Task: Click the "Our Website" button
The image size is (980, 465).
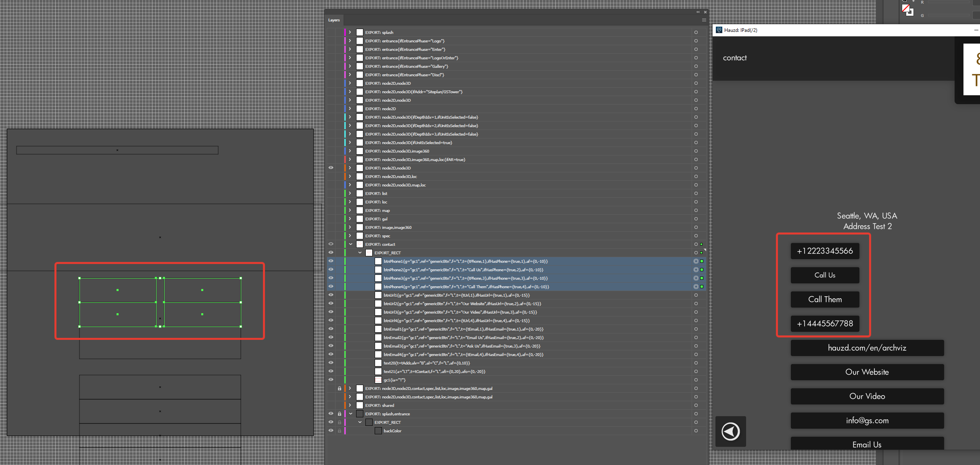Action: click(x=867, y=372)
